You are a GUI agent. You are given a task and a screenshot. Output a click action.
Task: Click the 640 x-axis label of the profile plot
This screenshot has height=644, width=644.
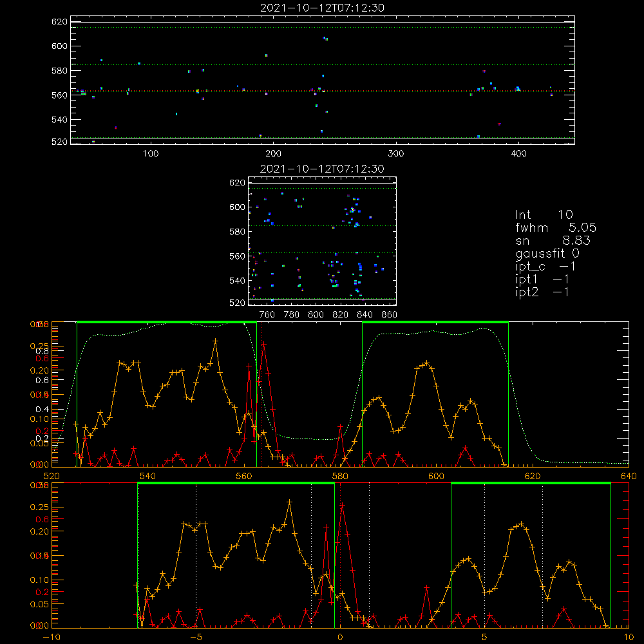629,476
